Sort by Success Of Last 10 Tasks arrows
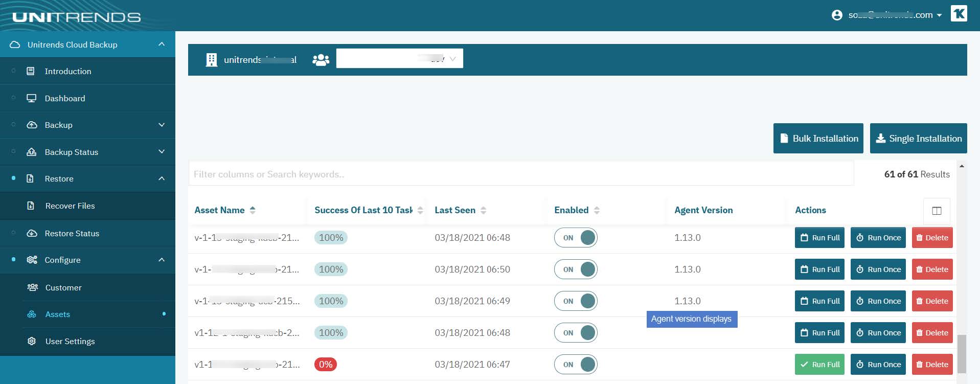 [x=420, y=210]
